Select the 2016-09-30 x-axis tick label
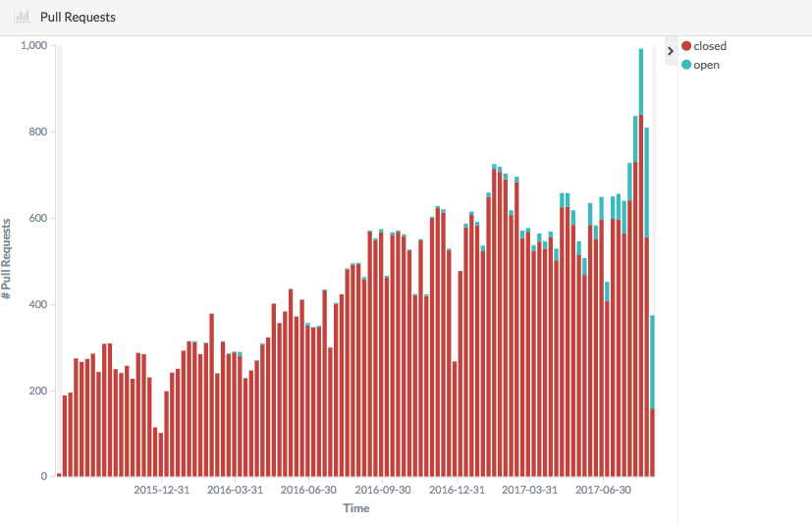812x526 pixels. pyautogui.click(x=383, y=490)
